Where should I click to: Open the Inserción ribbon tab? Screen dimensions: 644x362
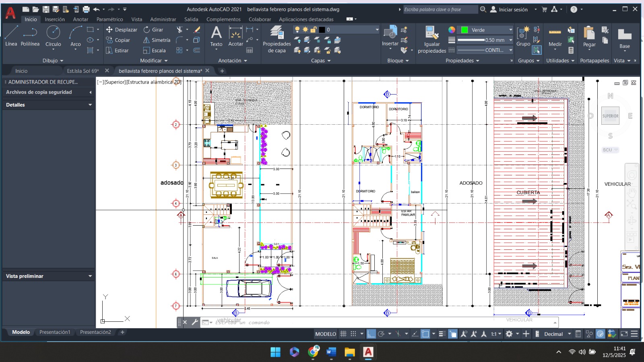[x=55, y=19]
